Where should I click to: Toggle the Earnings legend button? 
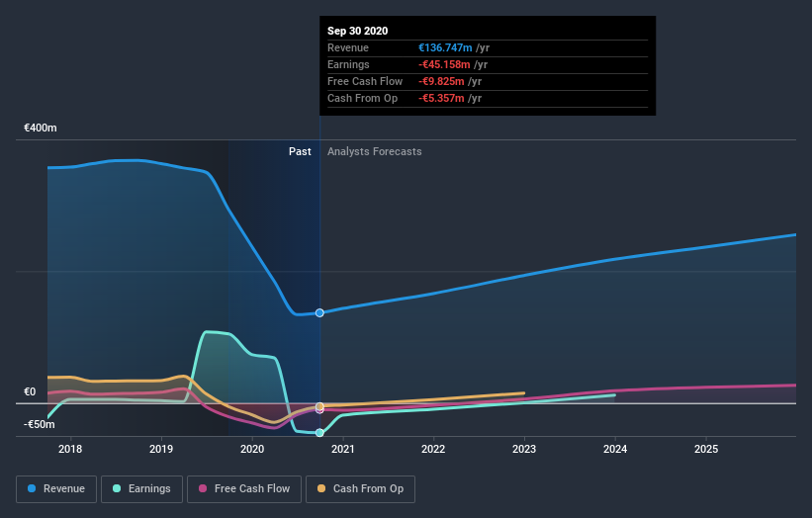point(141,489)
